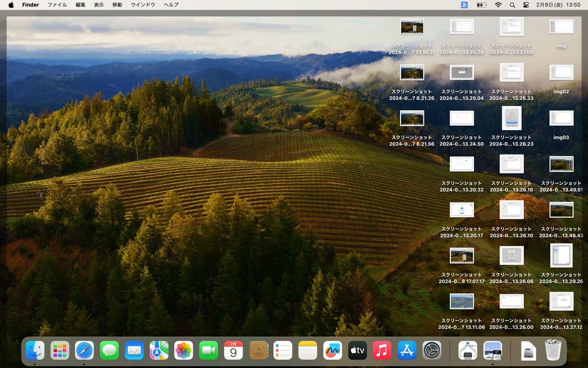The width and height of the screenshot is (588, 368).
Task: Open Apple TV in the Dock
Action: pyautogui.click(x=358, y=350)
